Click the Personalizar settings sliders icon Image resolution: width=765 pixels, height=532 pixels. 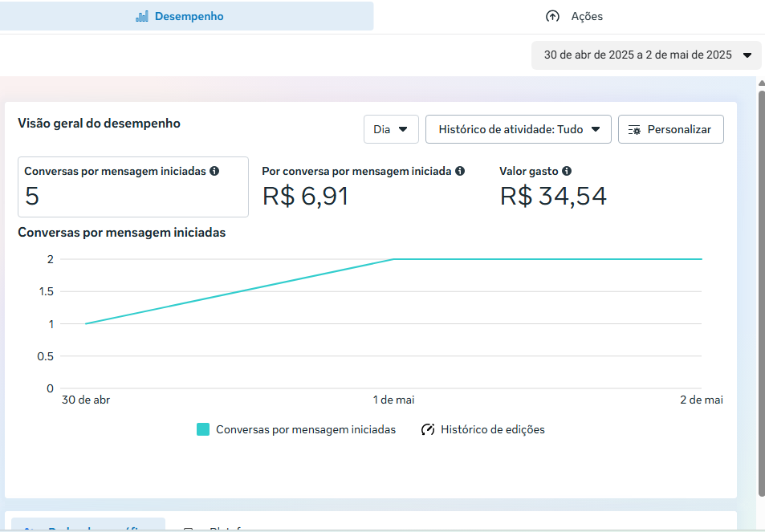coord(634,129)
